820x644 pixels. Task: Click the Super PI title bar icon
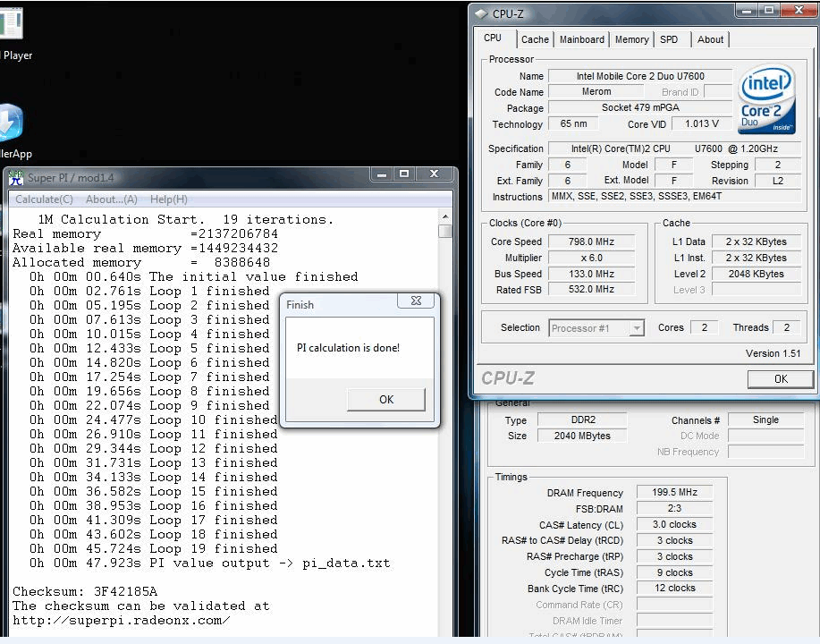point(16,178)
